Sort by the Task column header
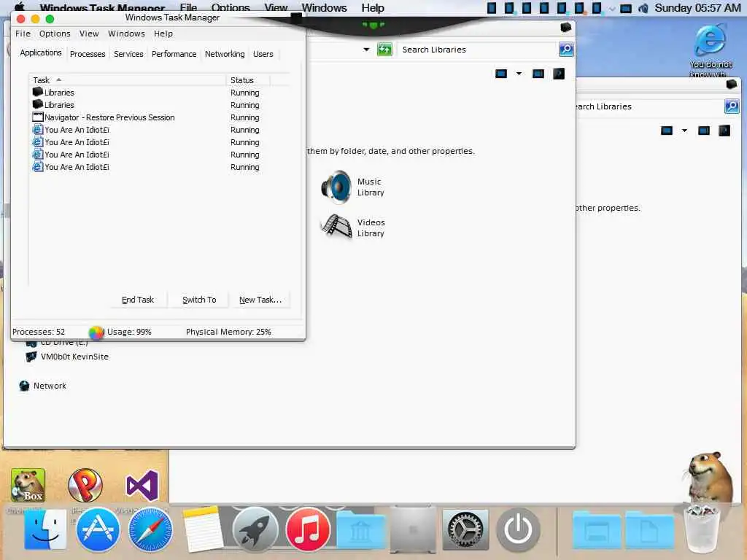Image resolution: width=747 pixels, height=560 pixels. 127,80
